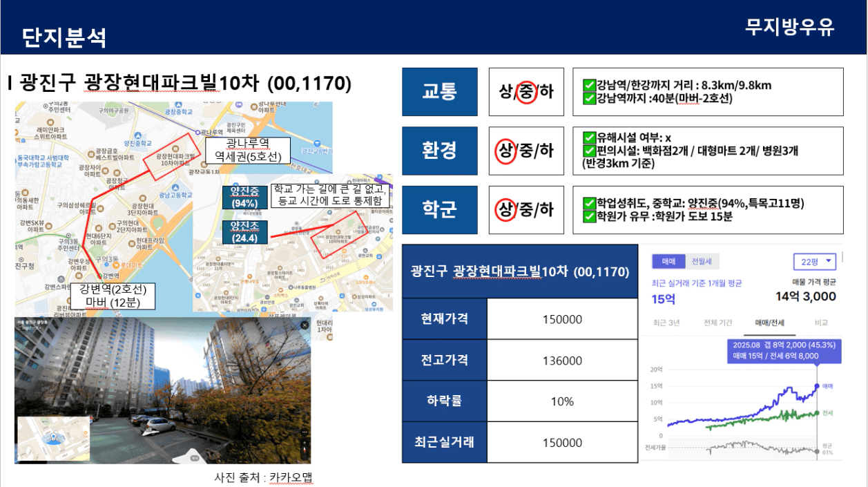Switch to the 전월세 tab
The width and height of the screenshot is (868, 487).
pyautogui.click(x=702, y=261)
